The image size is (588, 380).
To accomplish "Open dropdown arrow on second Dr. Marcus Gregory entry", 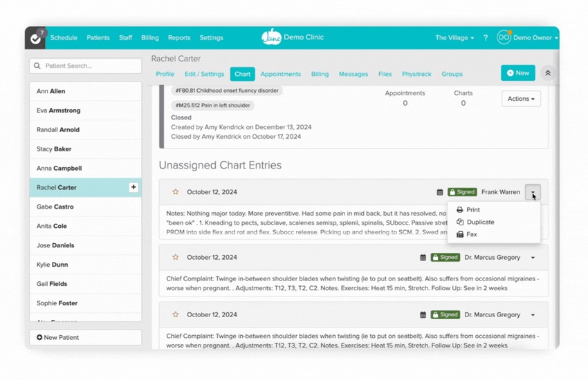I will tap(533, 314).
